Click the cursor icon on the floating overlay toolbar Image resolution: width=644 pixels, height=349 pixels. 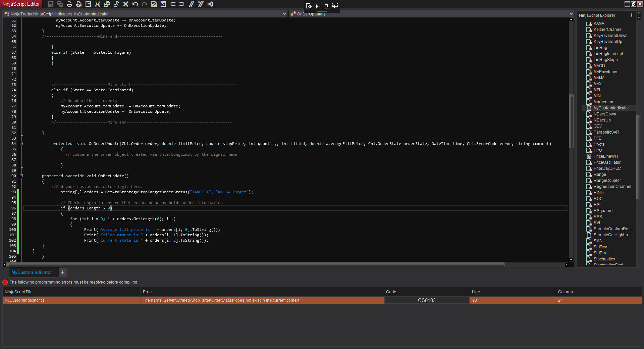pos(317,6)
